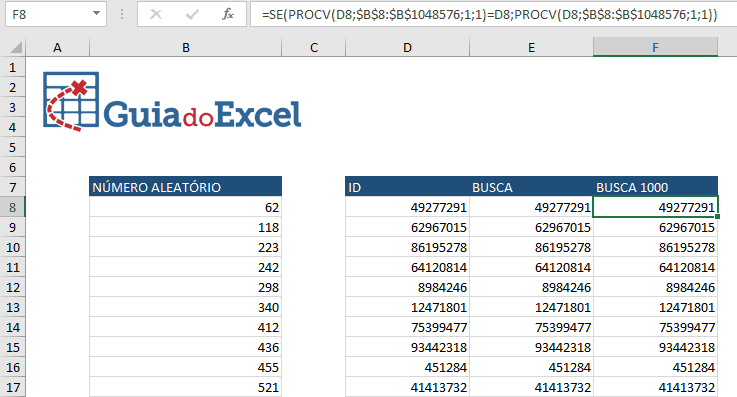The image size is (737, 397).
Task: Select all cells via corner triangle
Action: click(15, 47)
